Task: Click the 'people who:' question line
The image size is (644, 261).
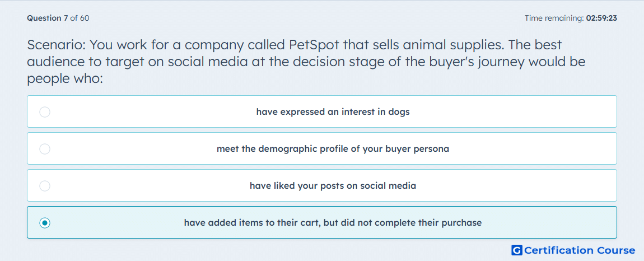Action: (x=64, y=79)
